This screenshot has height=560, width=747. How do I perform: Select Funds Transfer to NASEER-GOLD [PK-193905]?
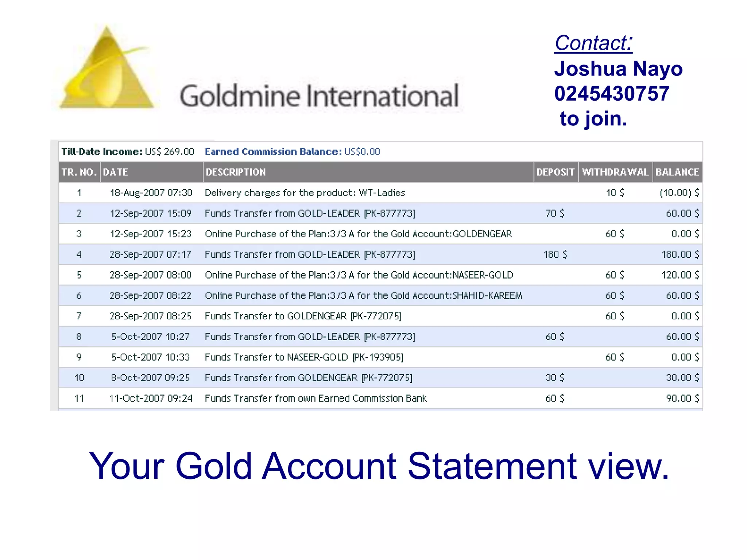tap(304, 357)
